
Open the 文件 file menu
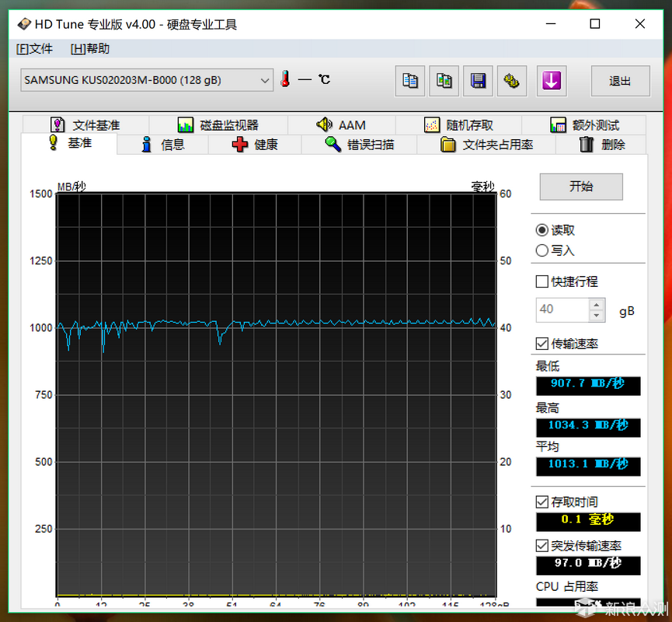34,48
